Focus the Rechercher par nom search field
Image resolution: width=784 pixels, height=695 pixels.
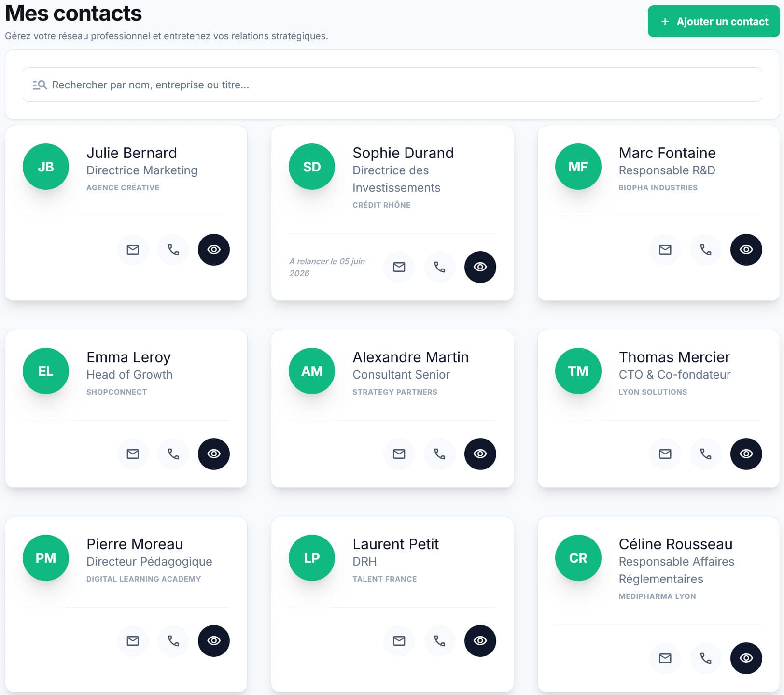[392, 85]
